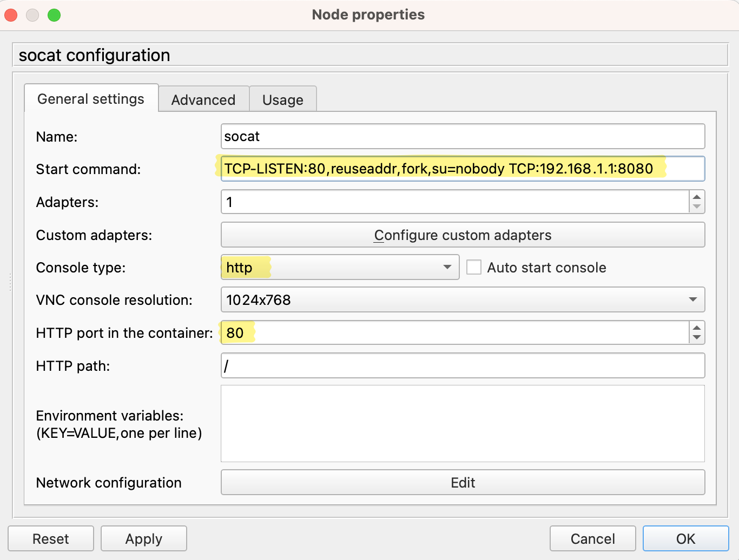Screen dimensions: 739x560
Task: Confirm changes with the OK button
Action: coord(685,538)
